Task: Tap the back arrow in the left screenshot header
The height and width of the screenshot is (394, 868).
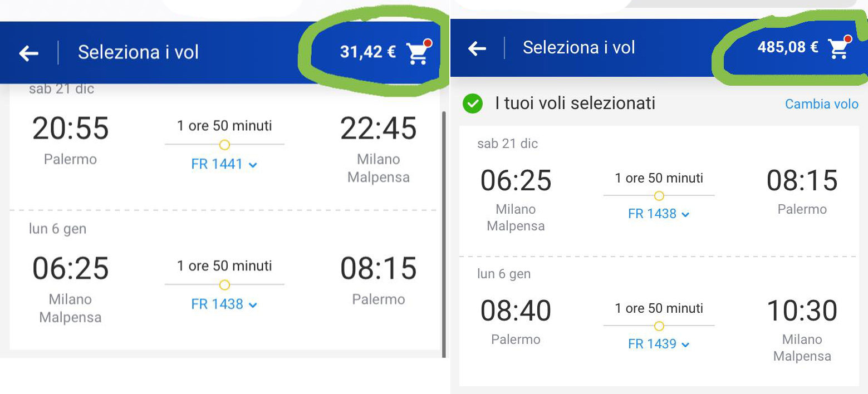Action: click(28, 53)
